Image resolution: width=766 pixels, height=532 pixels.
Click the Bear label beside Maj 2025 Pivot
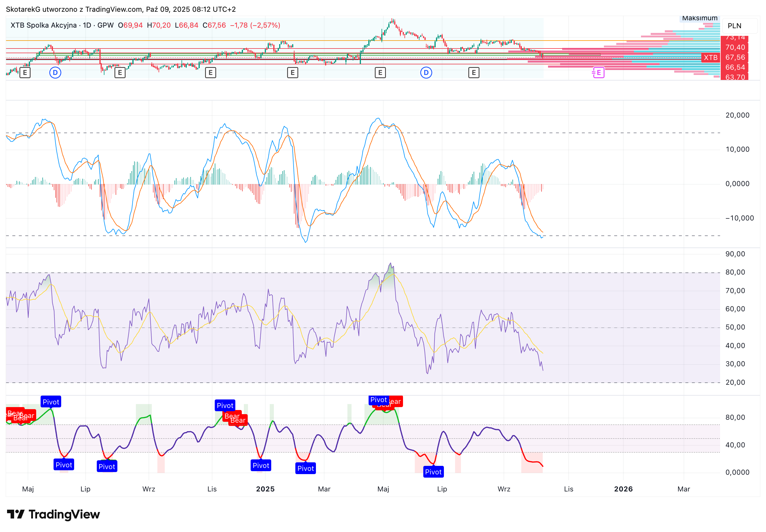pos(395,402)
